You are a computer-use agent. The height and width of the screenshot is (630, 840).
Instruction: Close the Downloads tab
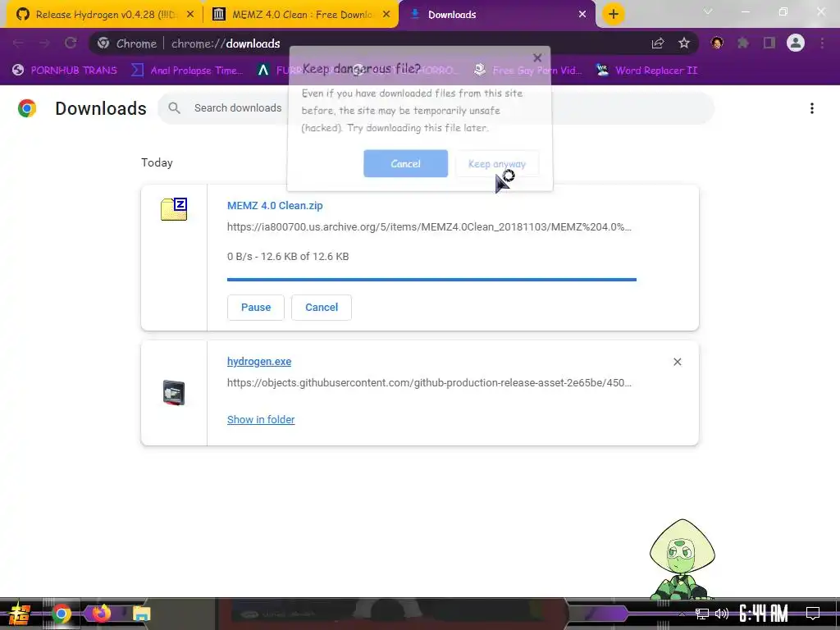pyautogui.click(x=582, y=15)
